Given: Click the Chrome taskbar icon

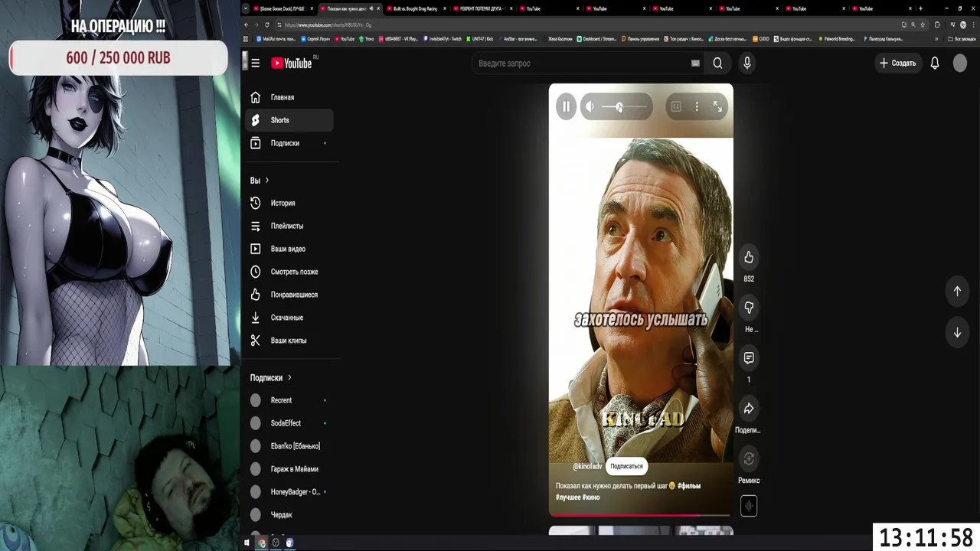Looking at the screenshot, I should pyautogui.click(x=261, y=543).
